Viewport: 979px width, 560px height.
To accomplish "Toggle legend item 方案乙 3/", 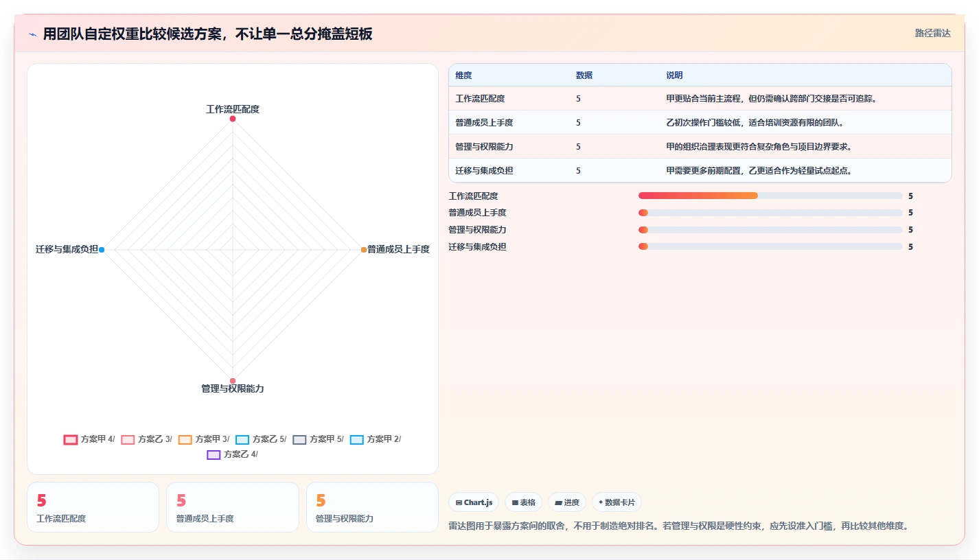I will click(146, 439).
